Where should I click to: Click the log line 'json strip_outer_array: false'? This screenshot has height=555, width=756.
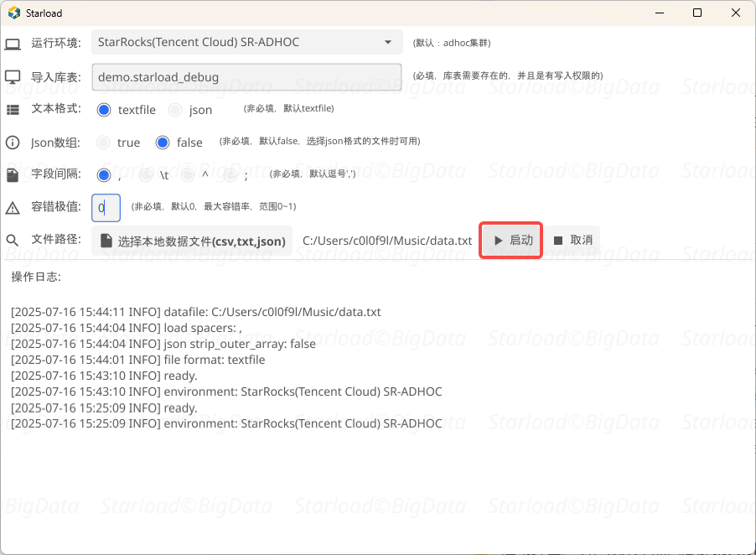(163, 344)
